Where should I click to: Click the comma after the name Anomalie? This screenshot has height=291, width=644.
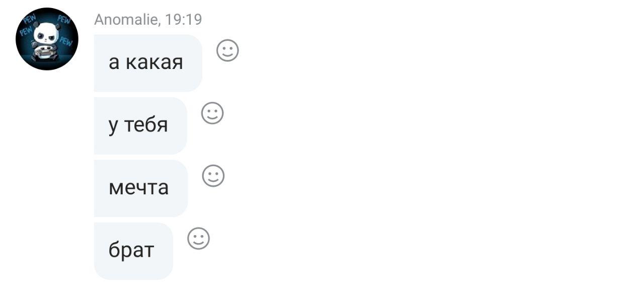click(160, 23)
